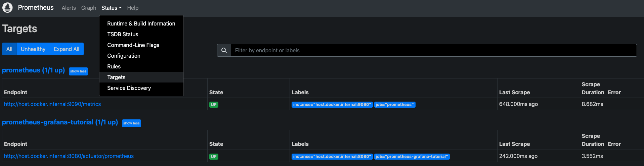Select the All targets filter button
This screenshot has height=166, width=644.
coord(9,49)
